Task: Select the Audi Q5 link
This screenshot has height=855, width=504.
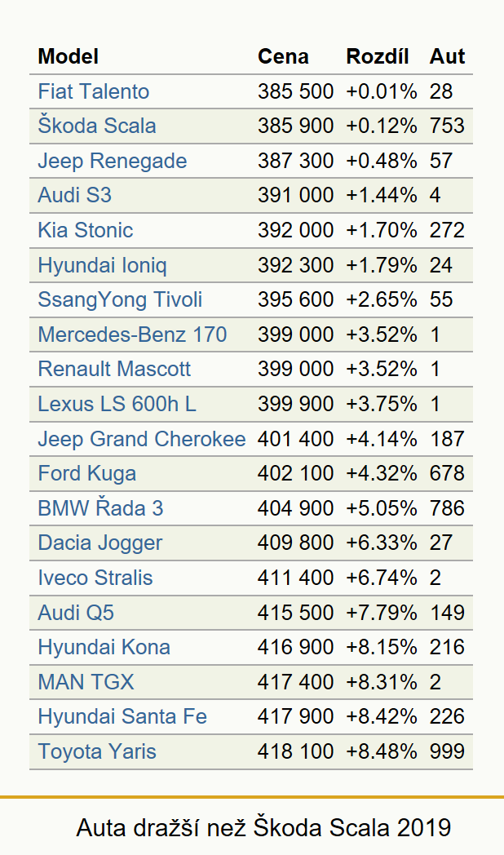Action: click(x=76, y=613)
